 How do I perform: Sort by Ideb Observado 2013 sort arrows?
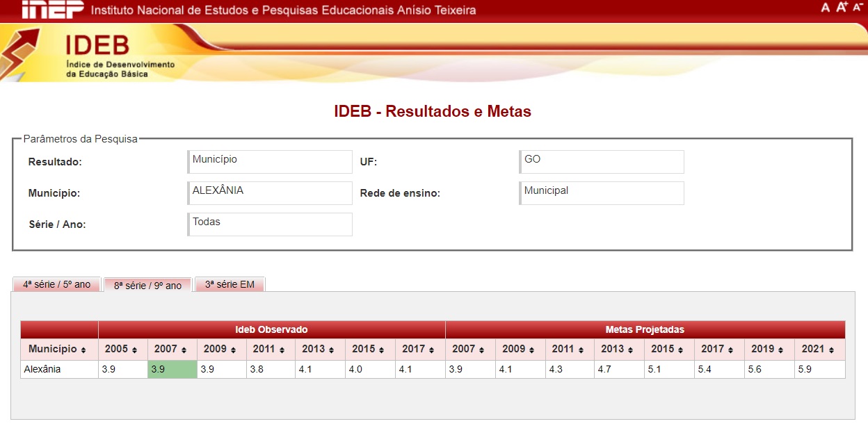click(331, 350)
